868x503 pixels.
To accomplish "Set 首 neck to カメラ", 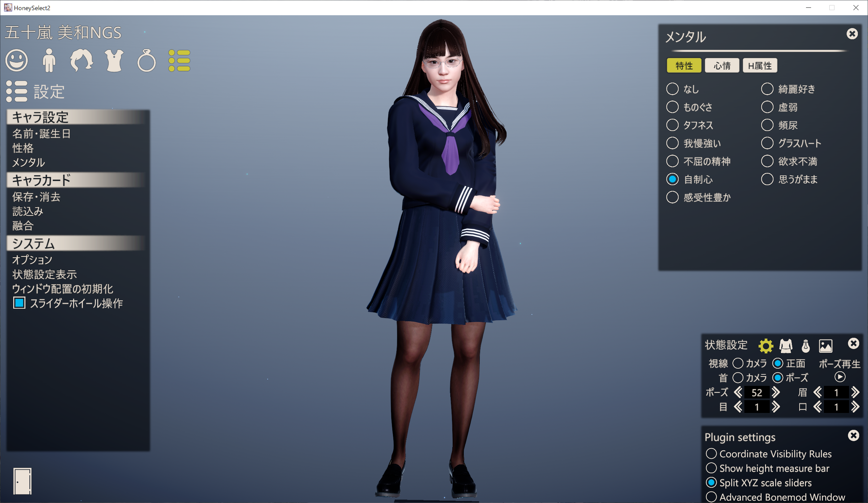I will coord(738,378).
